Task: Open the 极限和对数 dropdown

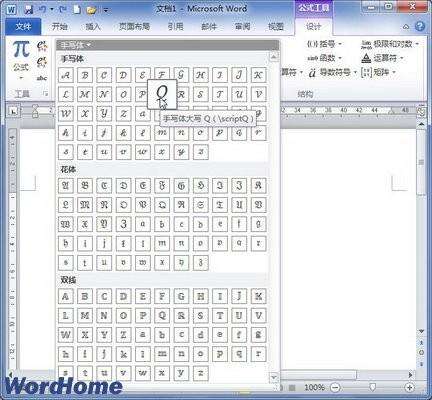Action: click(x=390, y=44)
